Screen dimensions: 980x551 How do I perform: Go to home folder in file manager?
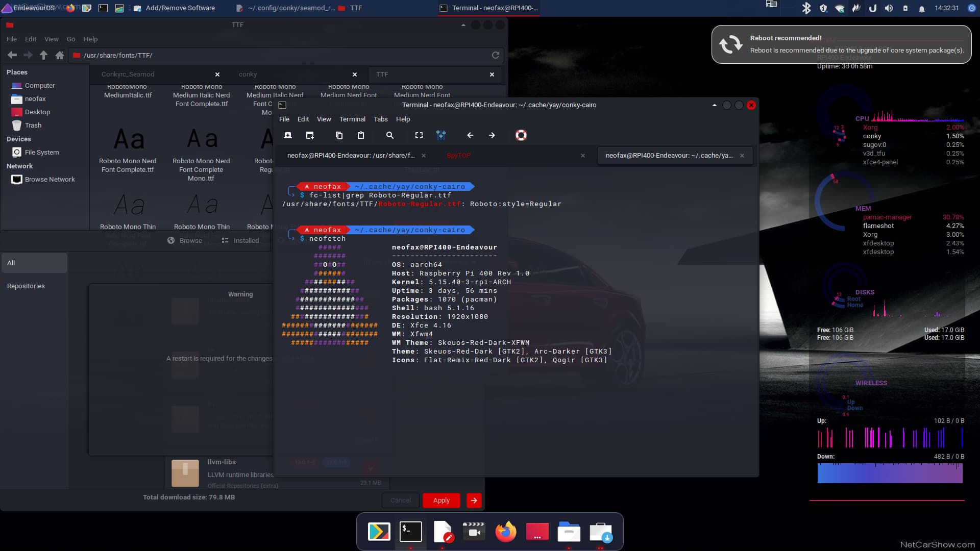[60, 55]
